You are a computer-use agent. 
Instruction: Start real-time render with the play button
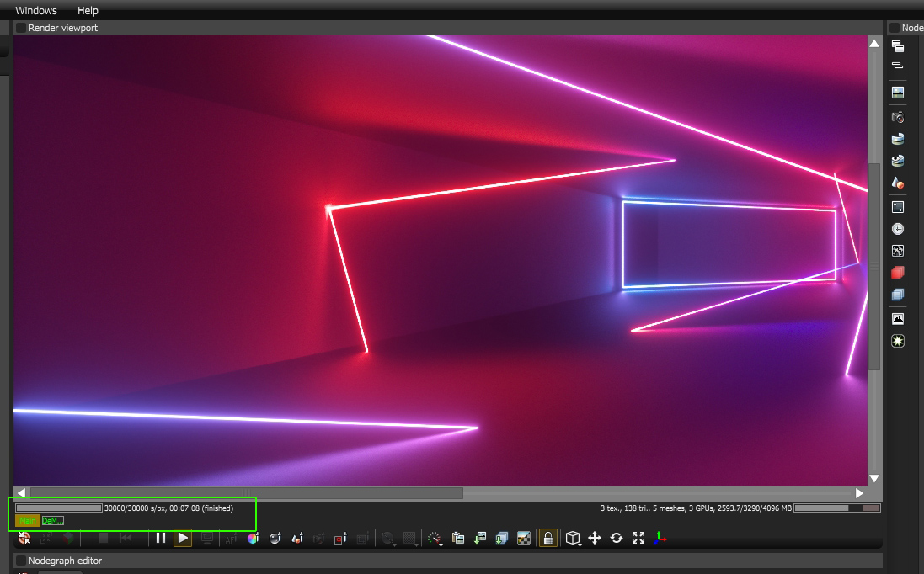tap(183, 538)
